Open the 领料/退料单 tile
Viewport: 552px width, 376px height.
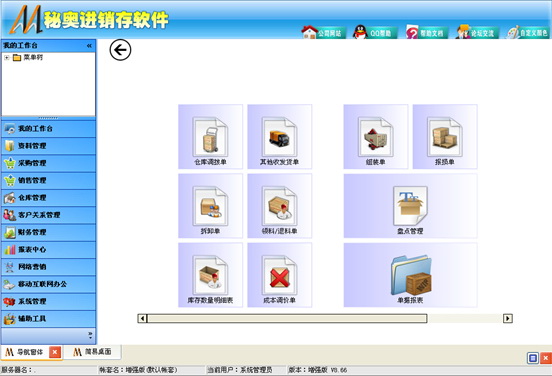point(280,206)
